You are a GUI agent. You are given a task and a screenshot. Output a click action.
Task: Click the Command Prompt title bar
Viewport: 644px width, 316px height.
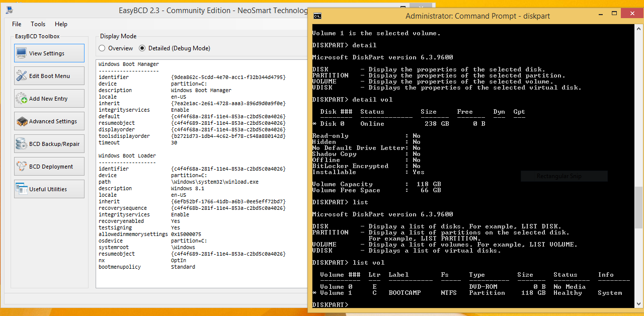pyautogui.click(x=477, y=16)
